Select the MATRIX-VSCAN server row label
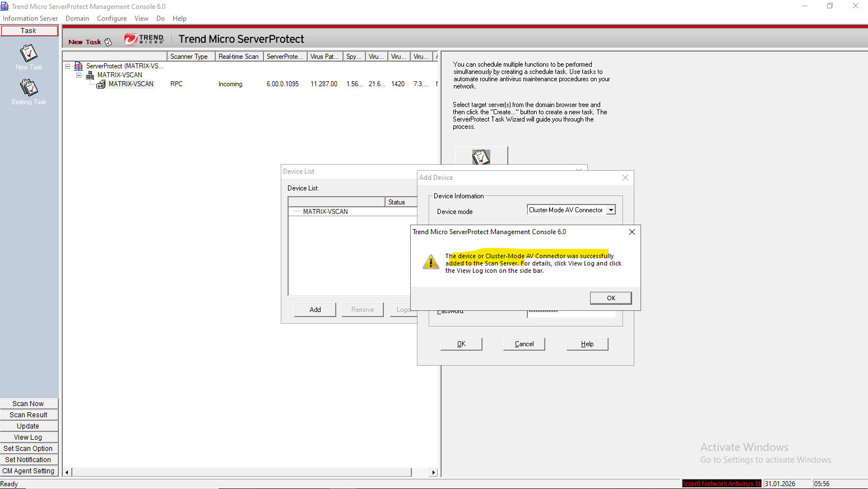 click(x=131, y=84)
